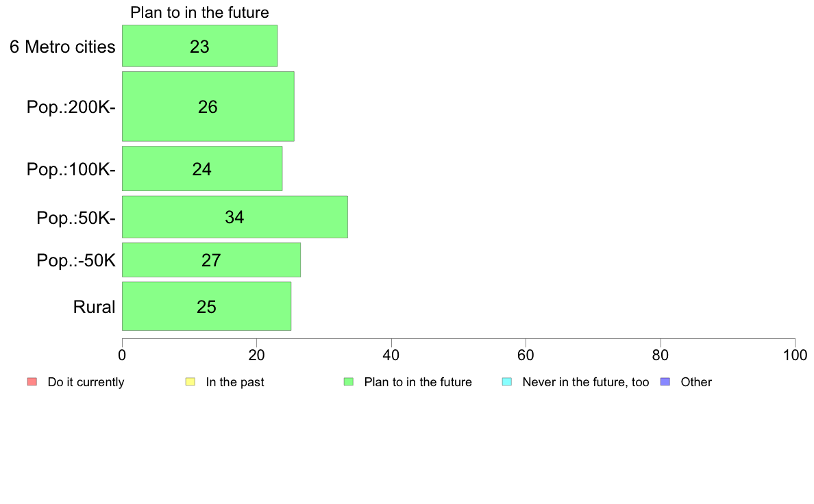Click the Never in the future, too legend text
This screenshot has height=504, width=814.
(x=586, y=382)
